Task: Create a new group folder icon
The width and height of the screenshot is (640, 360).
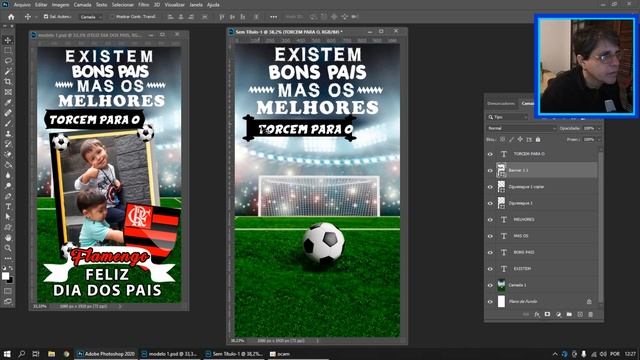Action: tap(569, 314)
